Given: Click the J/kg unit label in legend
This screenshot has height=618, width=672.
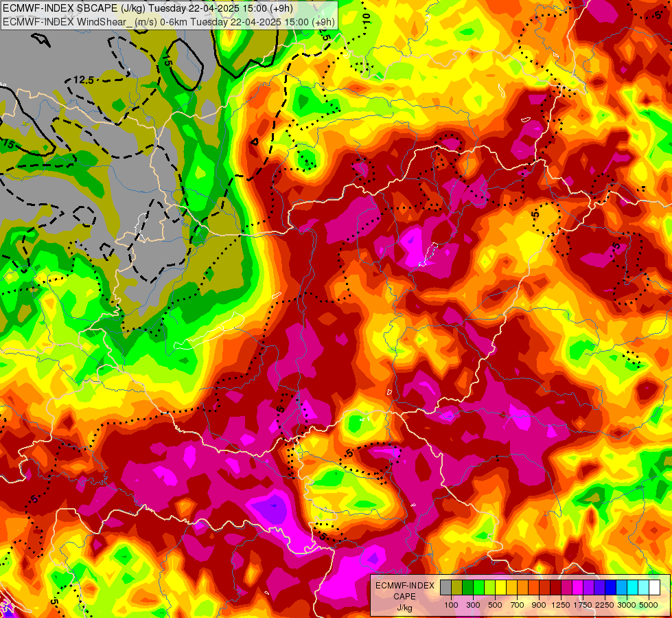Looking at the screenshot, I should [x=404, y=608].
